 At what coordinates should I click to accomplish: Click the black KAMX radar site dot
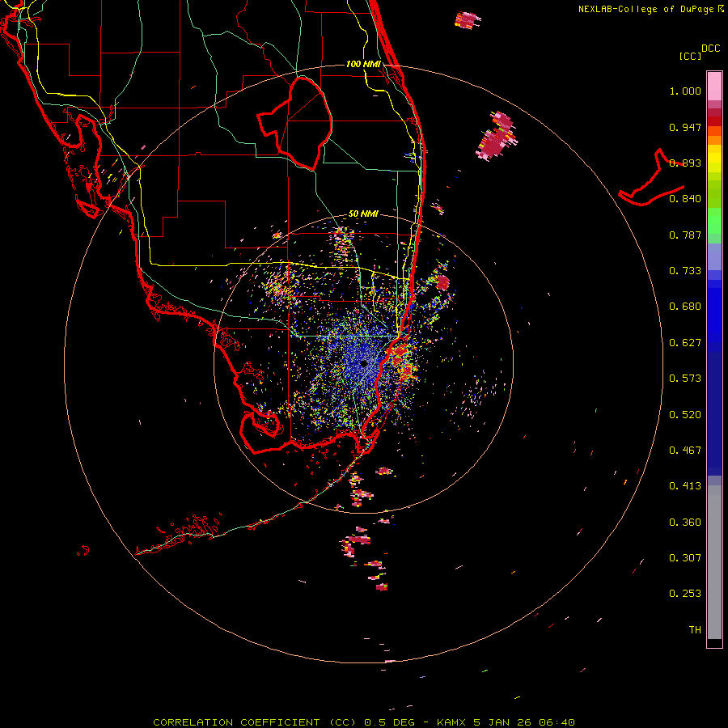pos(363,363)
